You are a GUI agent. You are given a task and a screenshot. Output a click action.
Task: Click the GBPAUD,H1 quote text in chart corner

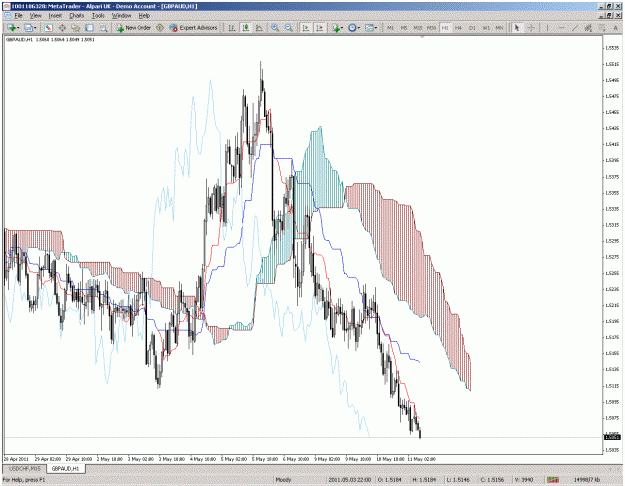[x=51, y=39]
